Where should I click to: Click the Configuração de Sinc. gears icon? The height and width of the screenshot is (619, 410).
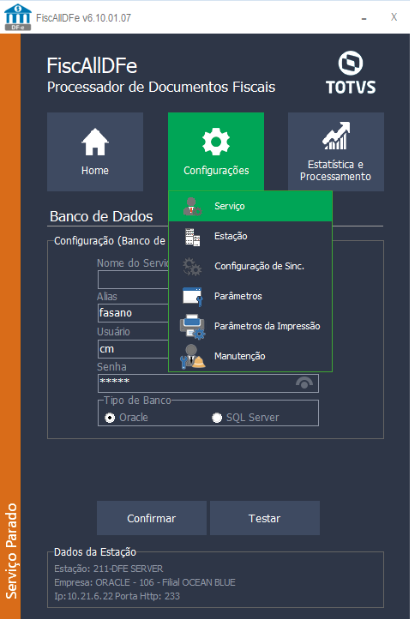pos(192,266)
